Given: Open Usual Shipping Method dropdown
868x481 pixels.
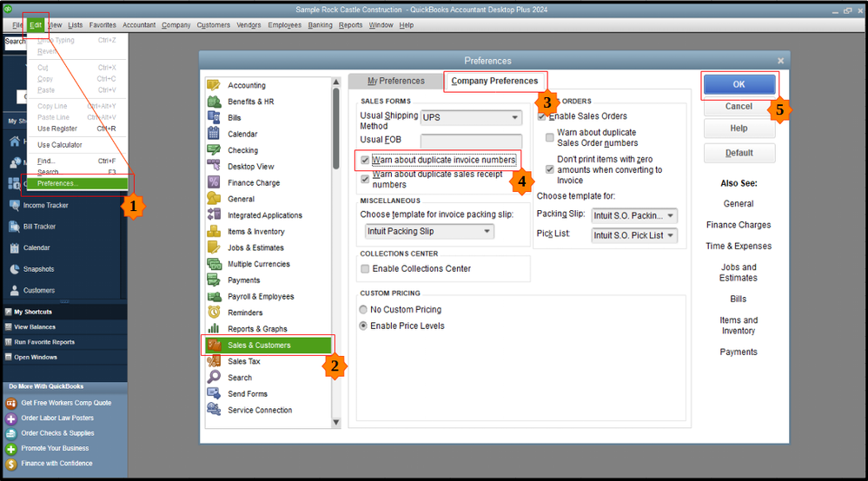Looking at the screenshot, I should point(471,117).
